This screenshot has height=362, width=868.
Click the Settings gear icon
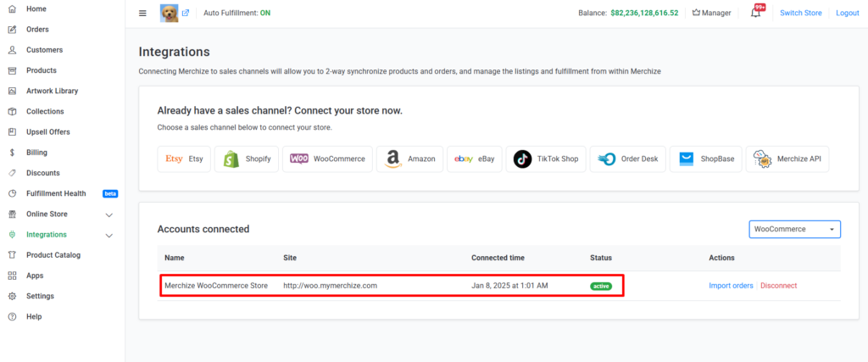pos(12,296)
